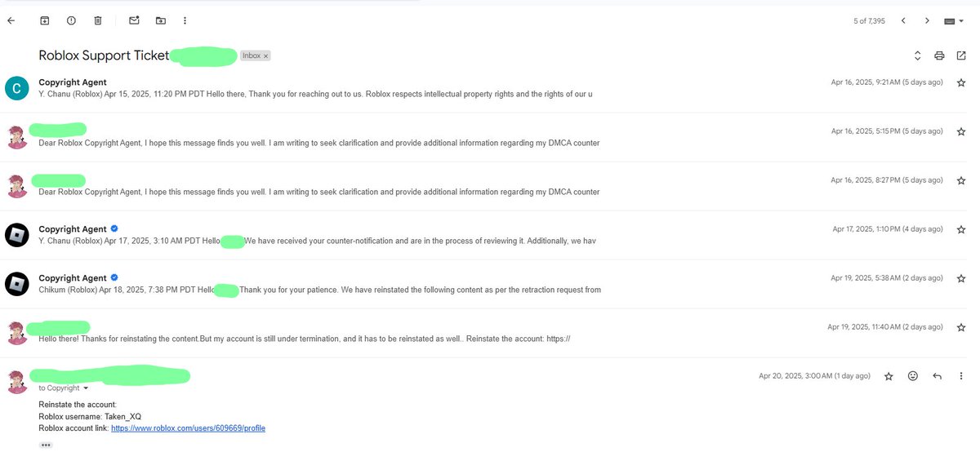
Task: Open the More options three-dot menu
Action: tap(185, 20)
